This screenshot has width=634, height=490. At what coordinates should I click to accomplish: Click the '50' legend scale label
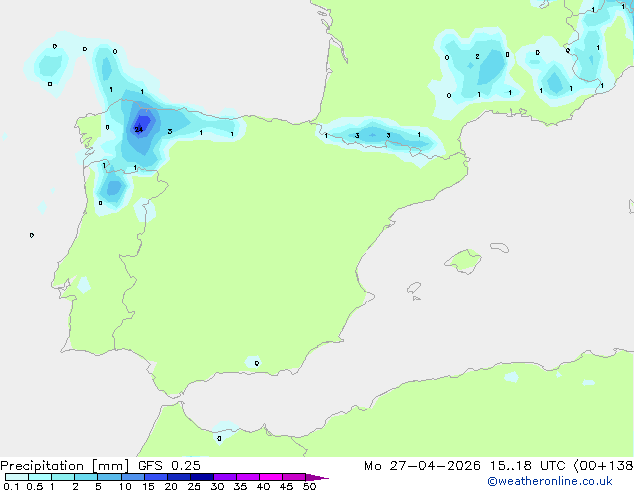(x=310, y=486)
